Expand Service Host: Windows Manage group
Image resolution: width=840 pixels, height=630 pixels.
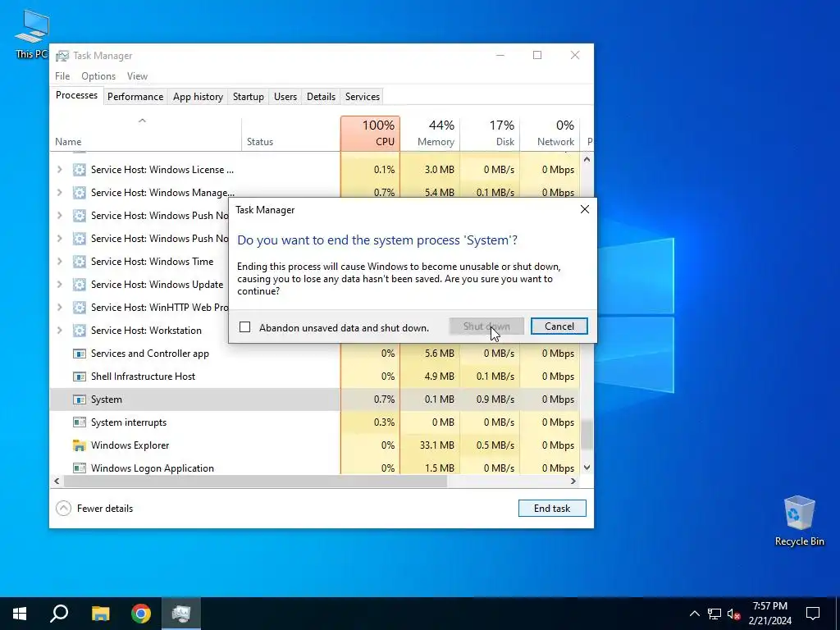click(x=59, y=193)
